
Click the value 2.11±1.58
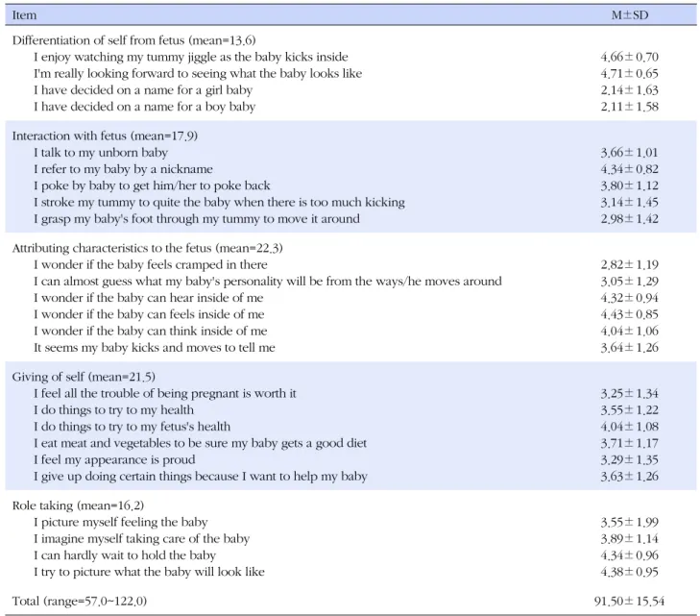630,107
